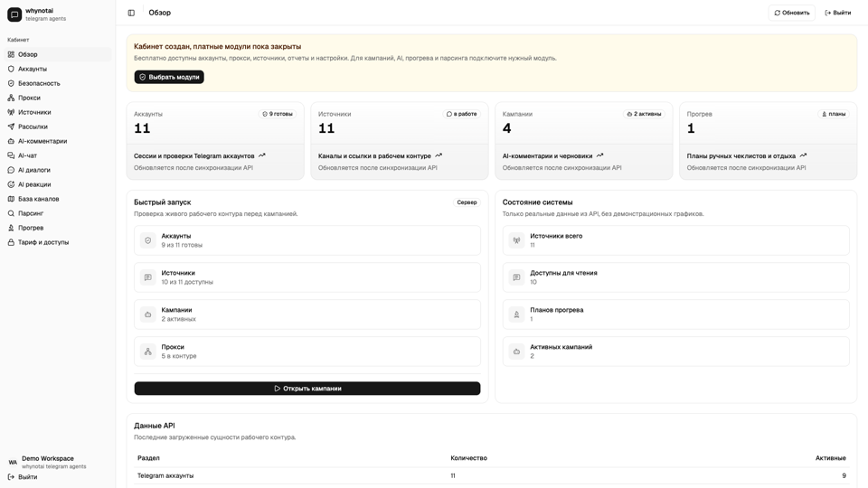Click arrow icon next to AI-комментарии и черновики
Screen dimensions: 868x488
(600, 155)
